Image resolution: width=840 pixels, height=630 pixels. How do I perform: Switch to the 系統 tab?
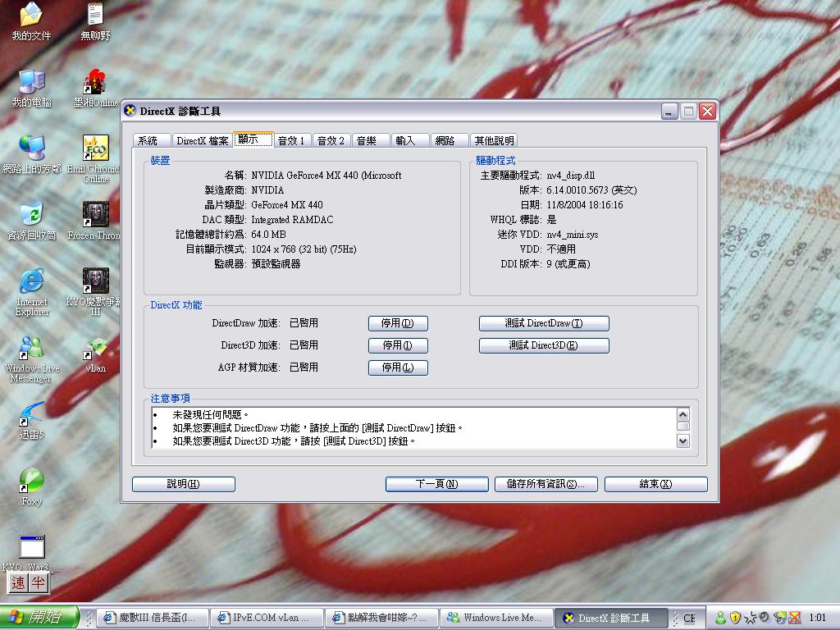(x=148, y=140)
